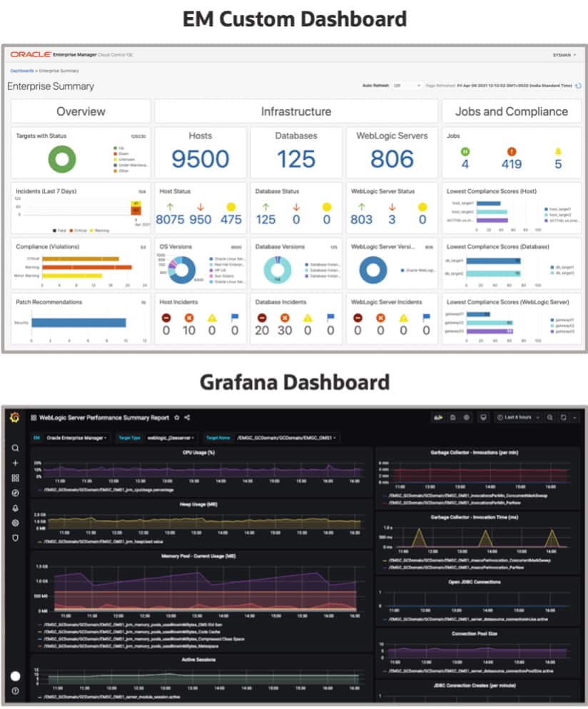
Task: Switch to the Jobs and Compliance tab
Action: (512, 111)
